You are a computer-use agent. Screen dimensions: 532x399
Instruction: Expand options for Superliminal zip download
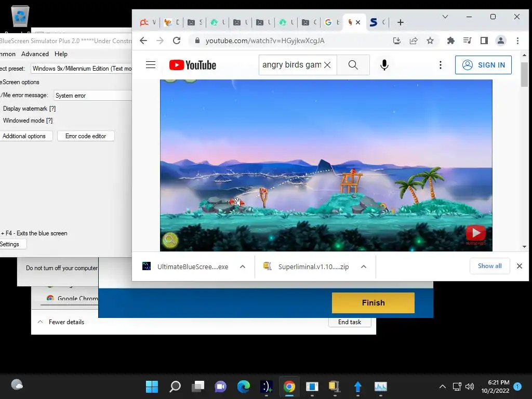click(363, 267)
